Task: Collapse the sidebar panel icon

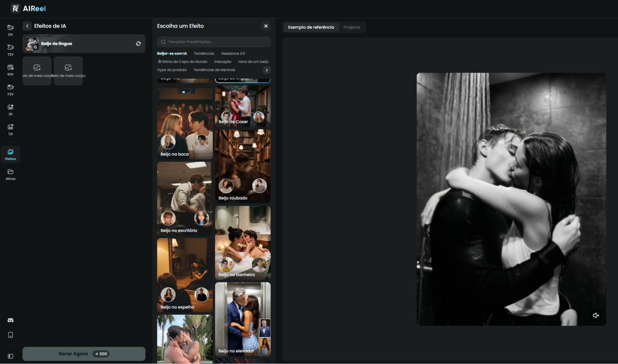Action: (x=11, y=356)
